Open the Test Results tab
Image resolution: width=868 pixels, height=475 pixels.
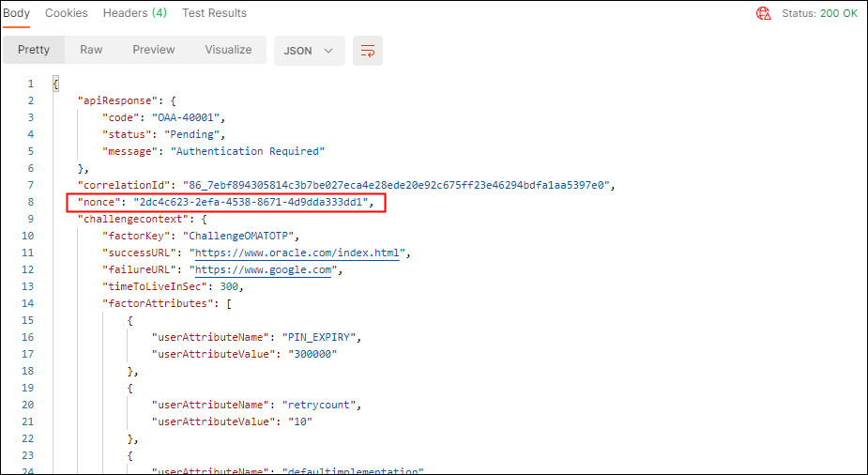[214, 13]
